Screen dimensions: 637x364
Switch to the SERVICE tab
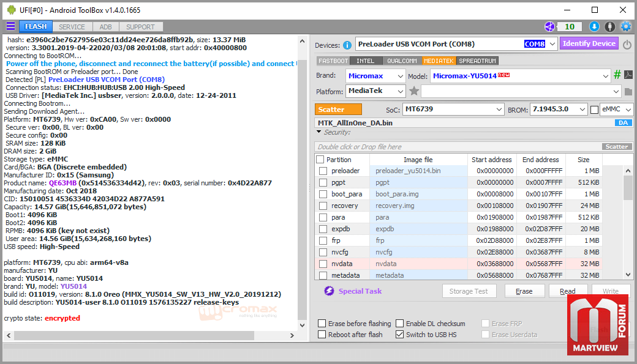point(72,27)
